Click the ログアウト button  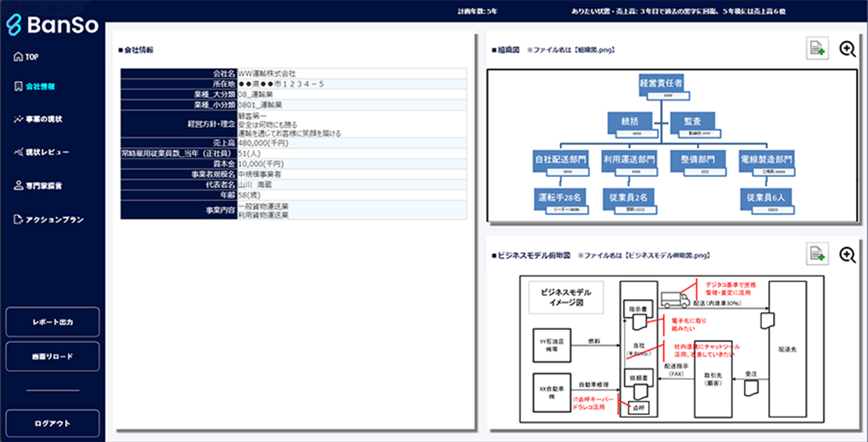52,423
